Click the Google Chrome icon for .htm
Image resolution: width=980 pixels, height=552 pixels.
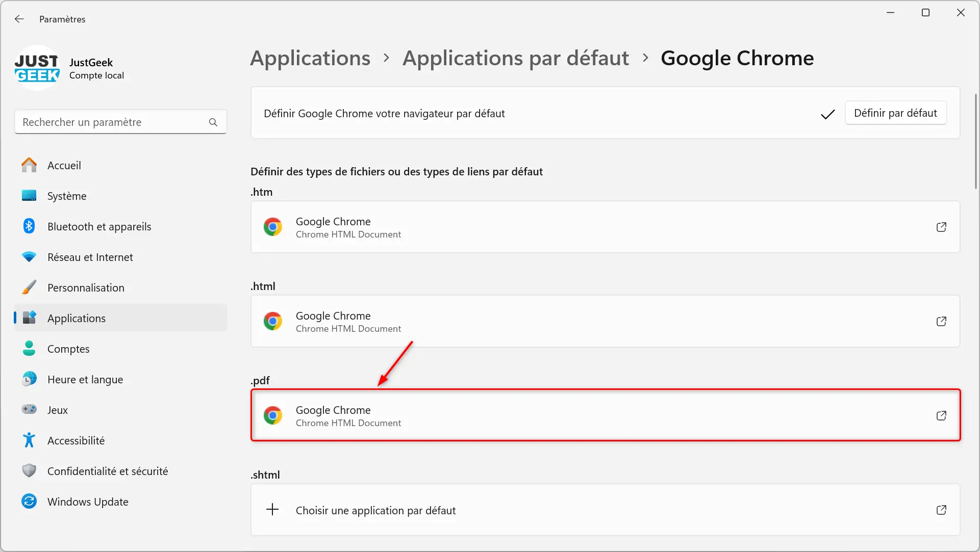[x=272, y=227]
